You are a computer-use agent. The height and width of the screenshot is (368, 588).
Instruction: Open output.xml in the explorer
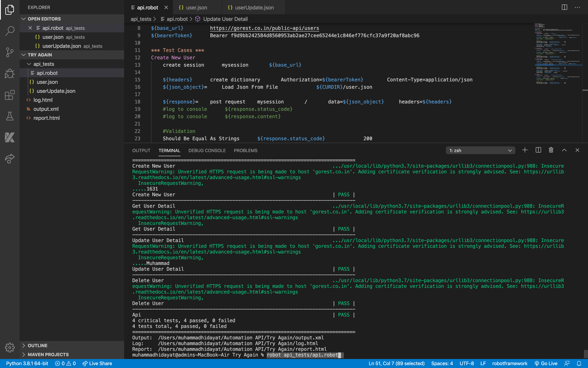(72, 109)
